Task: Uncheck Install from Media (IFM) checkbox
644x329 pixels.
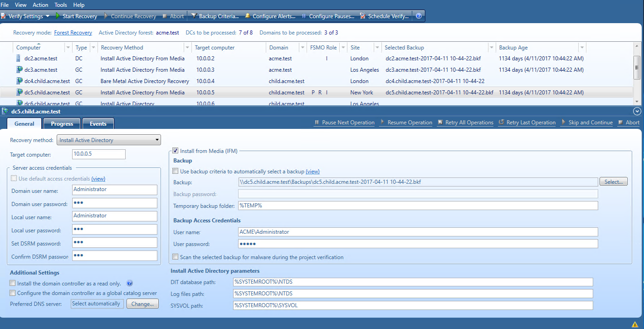Action: tap(176, 151)
